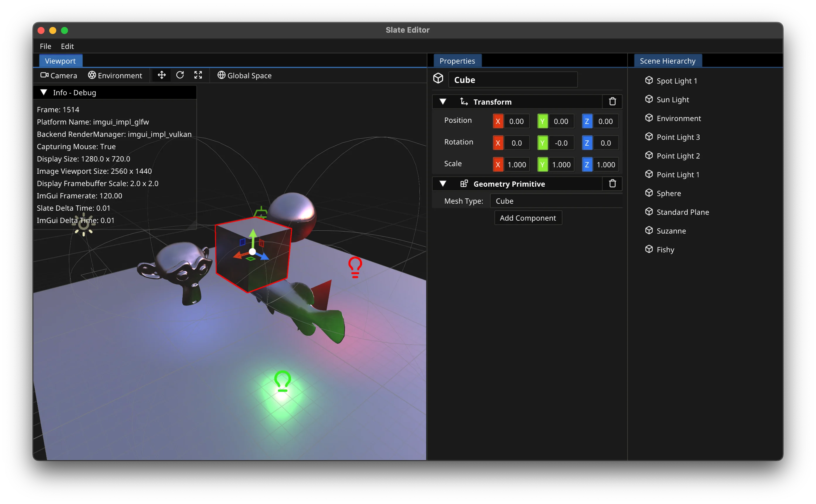Select Environment entity in Scene Hierarchy
The image size is (816, 504).
click(679, 118)
